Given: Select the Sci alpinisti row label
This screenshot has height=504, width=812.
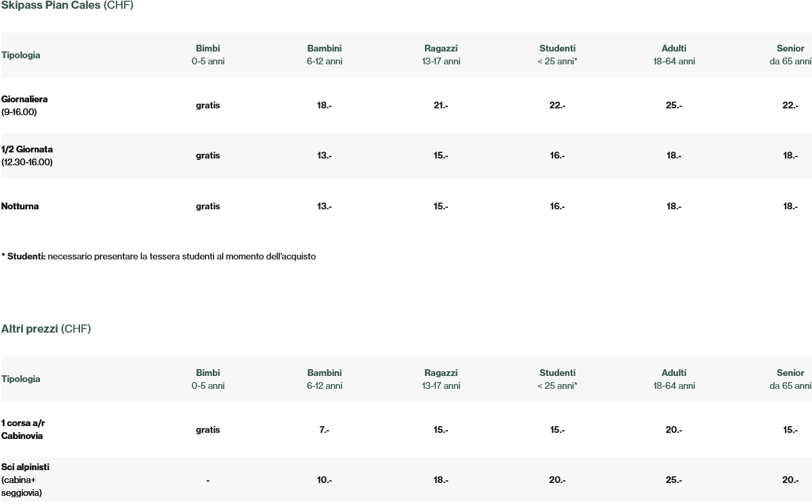Looking at the screenshot, I should [x=25, y=480].
